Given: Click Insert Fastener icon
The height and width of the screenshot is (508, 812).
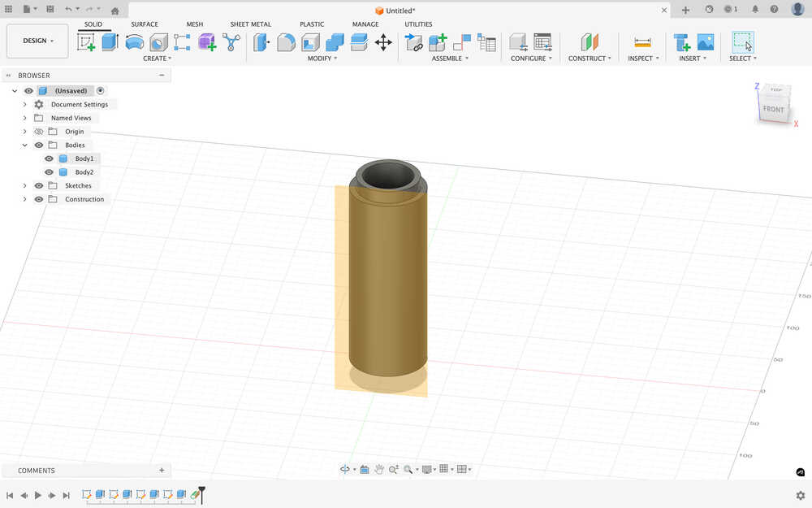Looking at the screenshot, I should tap(681, 42).
